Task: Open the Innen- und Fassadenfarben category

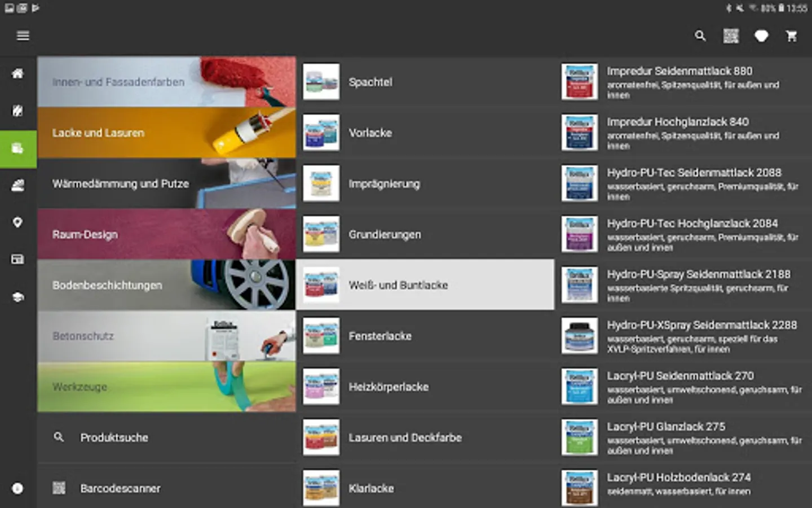Action: [x=166, y=82]
